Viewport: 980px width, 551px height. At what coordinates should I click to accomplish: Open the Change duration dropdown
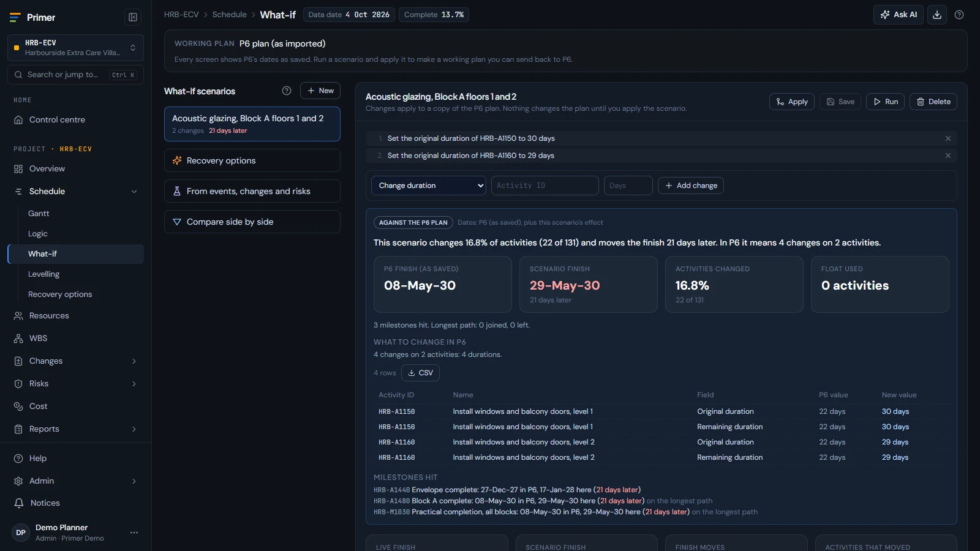tap(429, 186)
